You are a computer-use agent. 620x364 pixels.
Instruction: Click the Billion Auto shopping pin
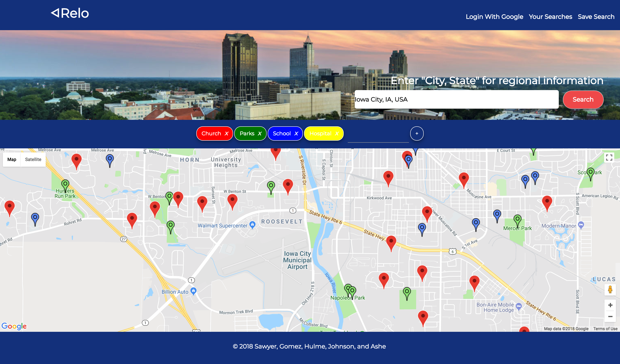coord(193,291)
